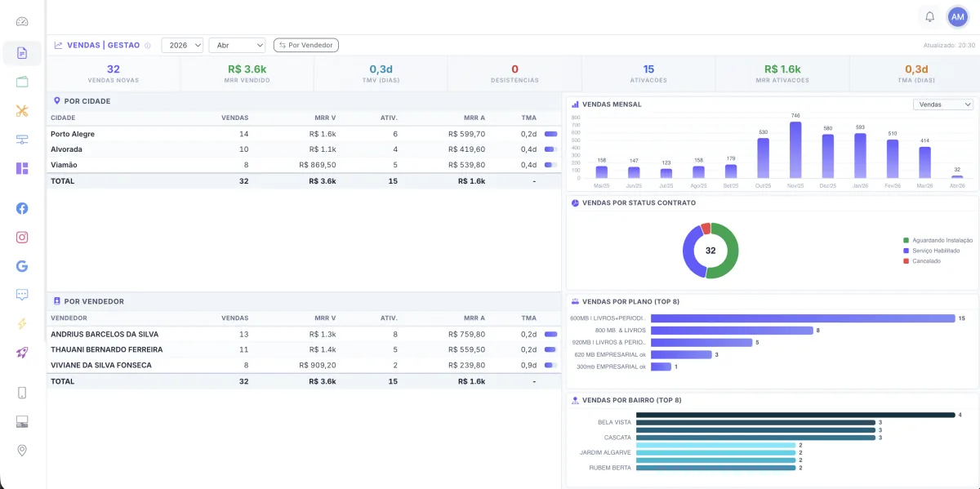Open the yellow lightning bolt sidebar icon
Viewport: 980px width, 489px height.
tap(22, 323)
